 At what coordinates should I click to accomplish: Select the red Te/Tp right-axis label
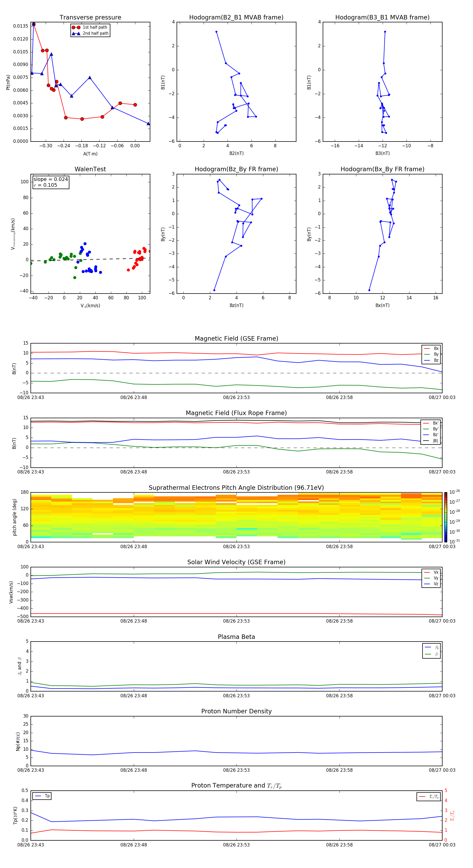tap(452, 816)
